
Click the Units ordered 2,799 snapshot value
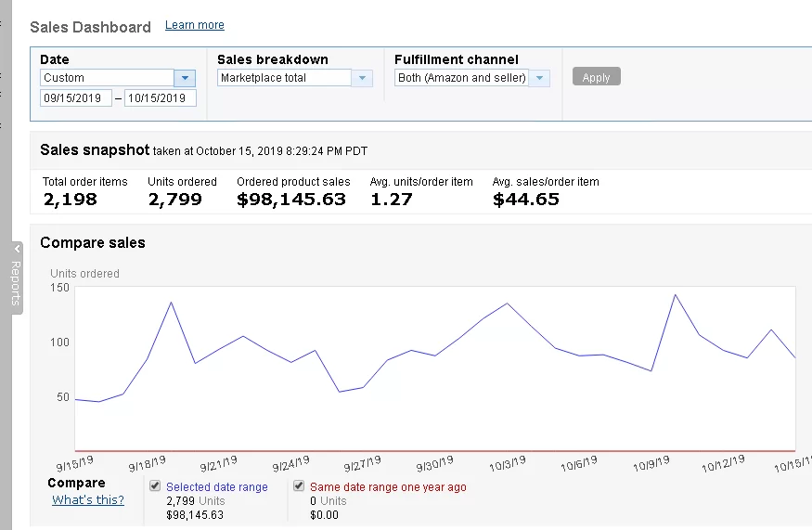pos(174,199)
